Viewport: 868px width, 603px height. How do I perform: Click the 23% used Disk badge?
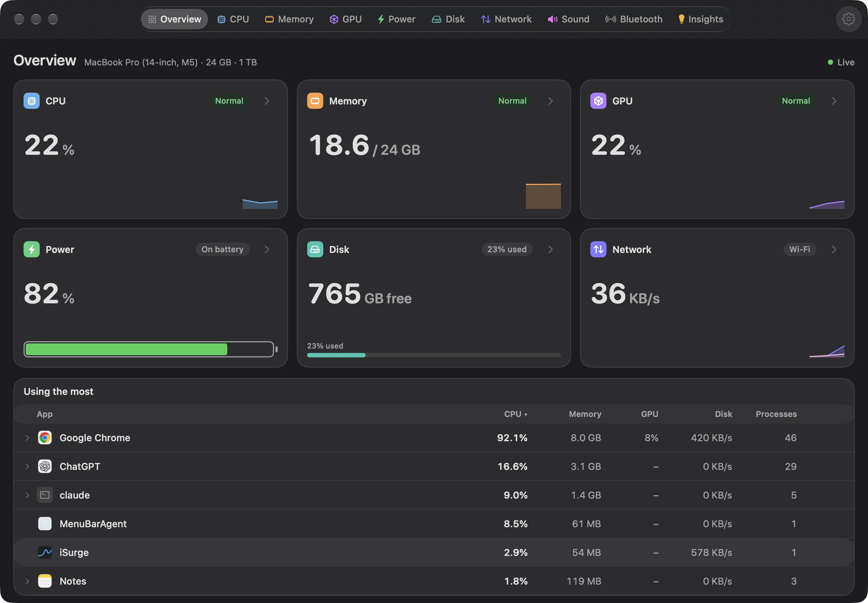tap(506, 249)
